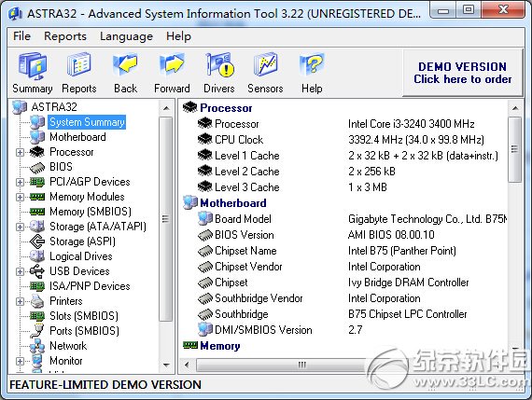Select Storage (ASPI) in the tree
Image resolution: width=532 pixels, height=400 pixels.
click(x=82, y=241)
